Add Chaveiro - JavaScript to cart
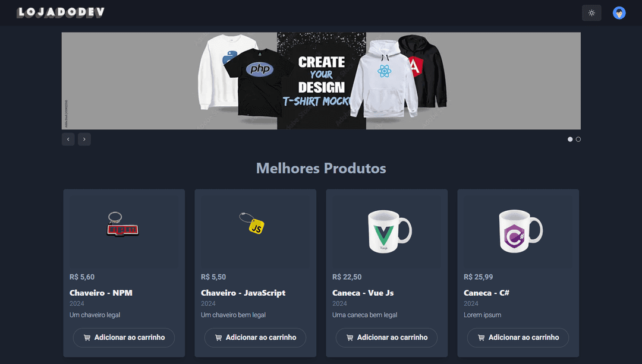This screenshot has width=642, height=364. [255, 337]
